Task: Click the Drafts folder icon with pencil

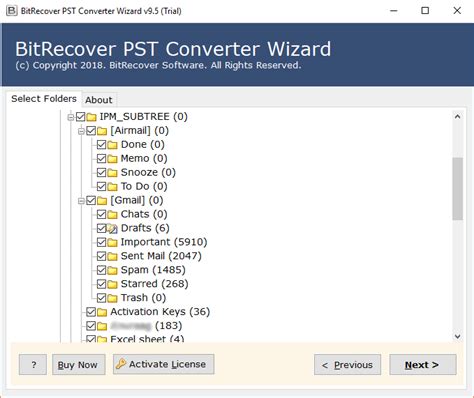Action: coord(112,228)
